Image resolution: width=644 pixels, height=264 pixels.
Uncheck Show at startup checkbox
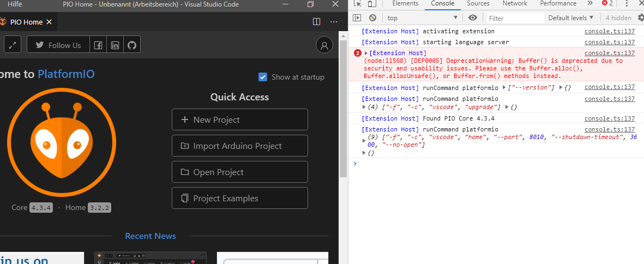263,77
